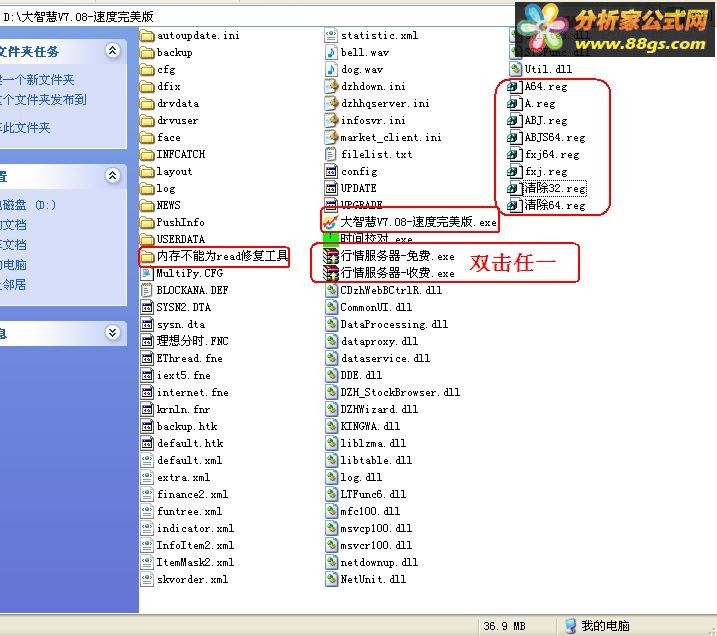This screenshot has width=717, height=636.
Task: Select the internet.fne file name
Action: [193, 392]
